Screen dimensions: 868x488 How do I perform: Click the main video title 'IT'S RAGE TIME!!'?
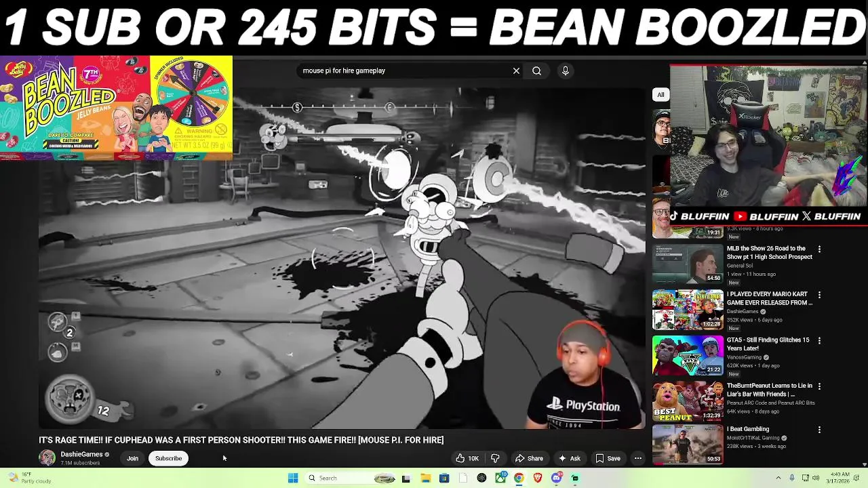241,440
